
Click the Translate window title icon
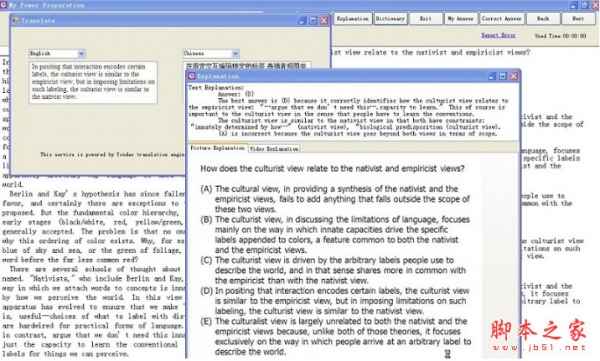16,20
